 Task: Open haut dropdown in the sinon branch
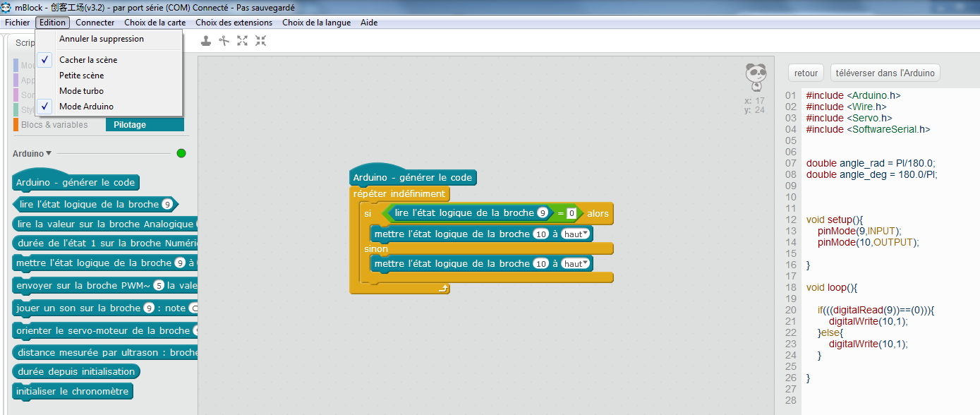pyautogui.click(x=576, y=264)
